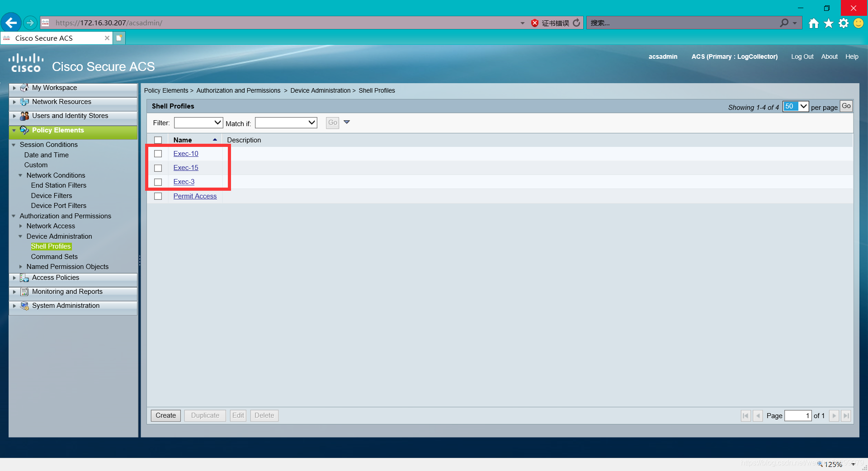The width and height of the screenshot is (868, 471).
Task: Go to next page of results
Action: pos(834,415)
